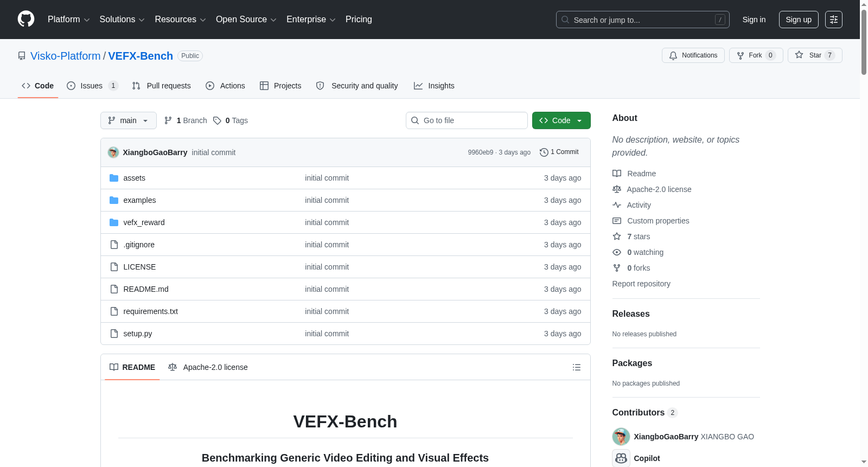Click the GitHub logo icon
Viewport: 868px width, 467px height.
click(x=26, y=19)
